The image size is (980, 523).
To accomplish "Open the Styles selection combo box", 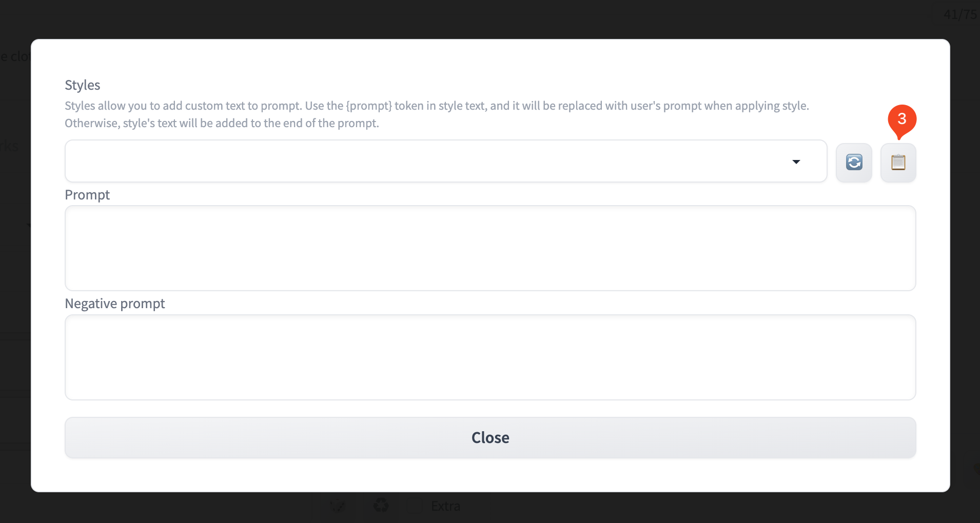I will [x=426, y=161].
